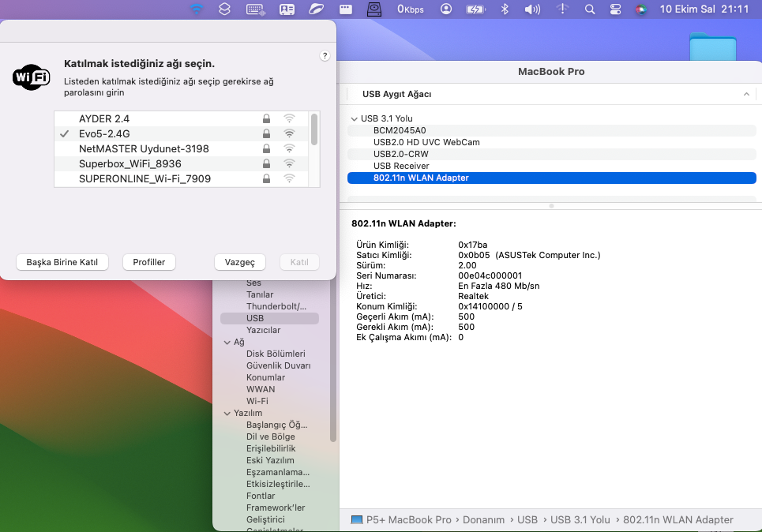762x532 pixels.
Task: Select the USB Receiver device
Action: tap(552, 166)
